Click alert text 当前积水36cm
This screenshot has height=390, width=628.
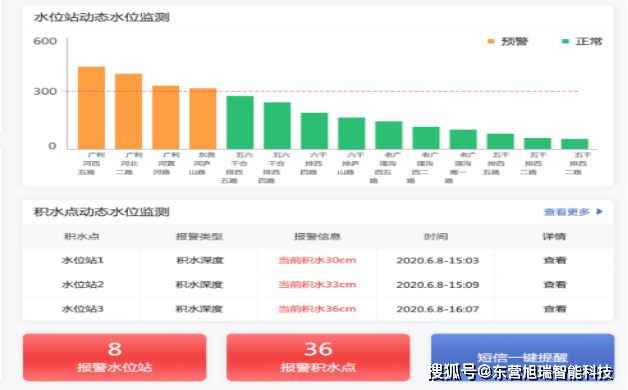[317, 309]
